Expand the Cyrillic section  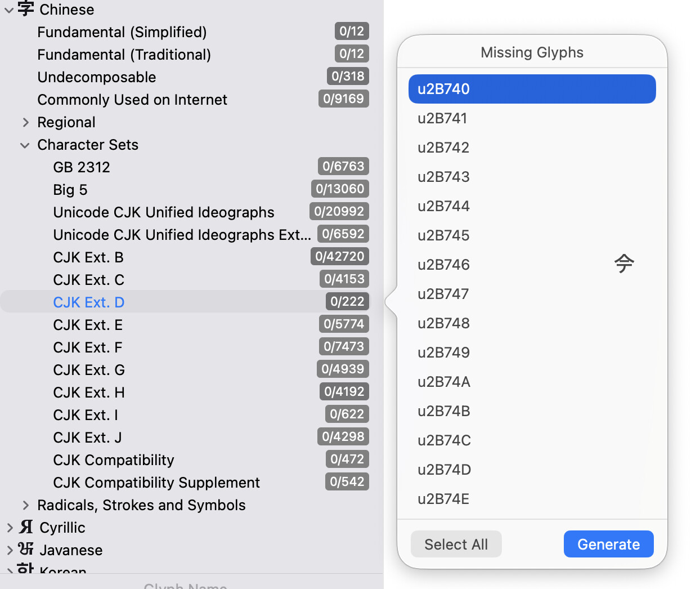tap(10, 528)
